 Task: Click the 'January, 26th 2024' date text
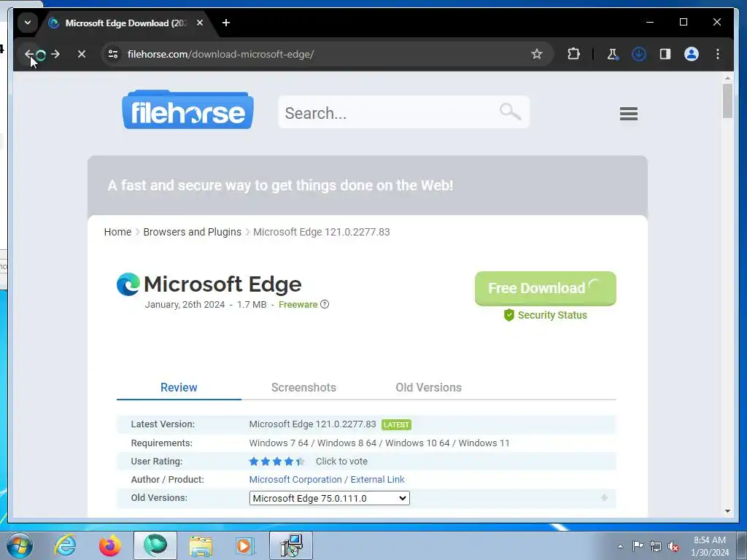coord(185,305)
